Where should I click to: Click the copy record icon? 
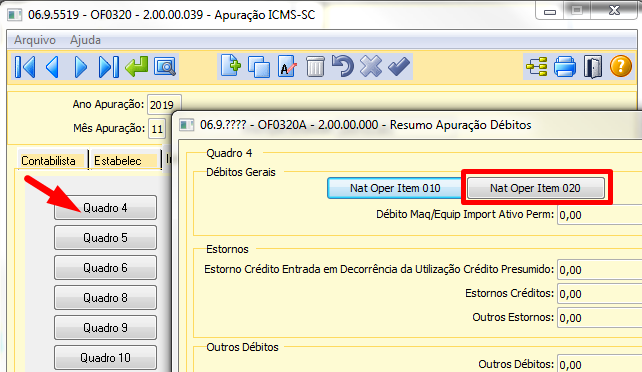point(259,66)
